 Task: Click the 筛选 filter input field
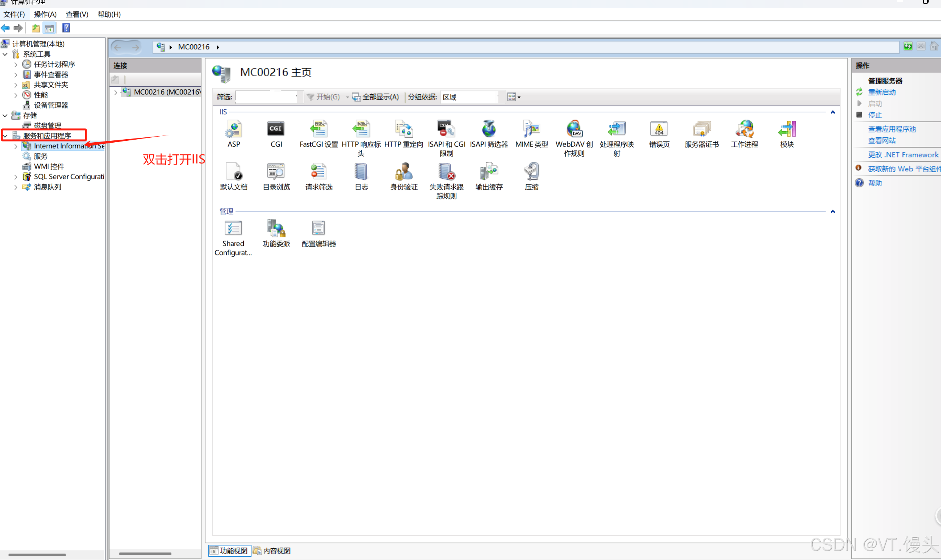(266, 97)
